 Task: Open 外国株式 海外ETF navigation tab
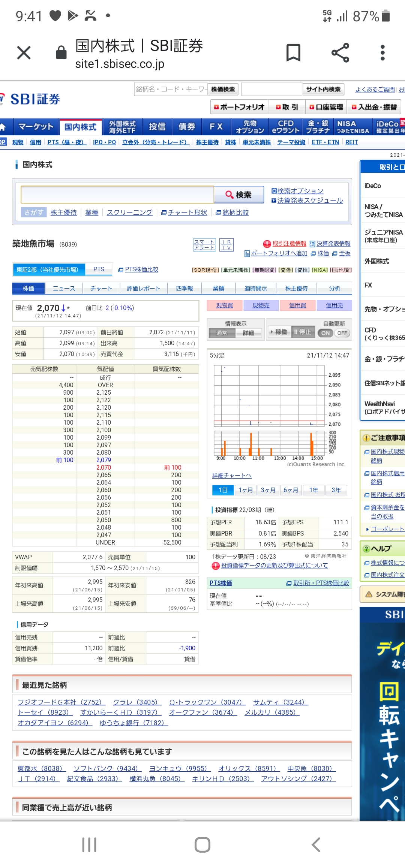pos(122,127)
